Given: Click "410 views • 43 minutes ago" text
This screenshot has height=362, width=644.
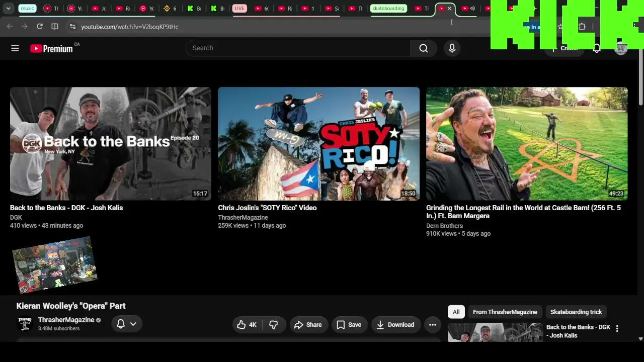Looking at the screenshot, I should coord(47,226).
